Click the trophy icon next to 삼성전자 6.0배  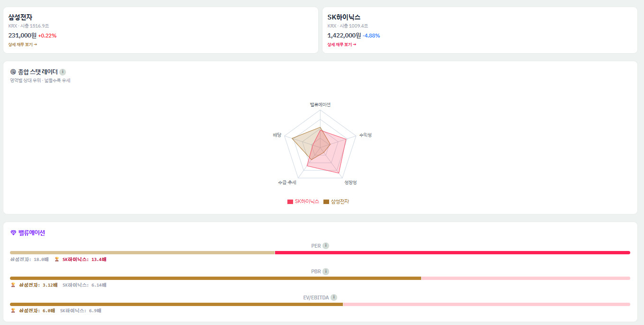pos(13,311)
